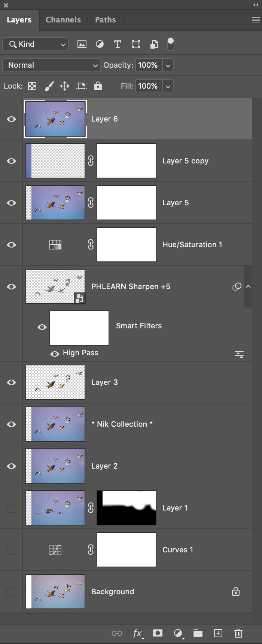
Task: Filter layers by type (T) icon
Action: click(x=118, y=44)
